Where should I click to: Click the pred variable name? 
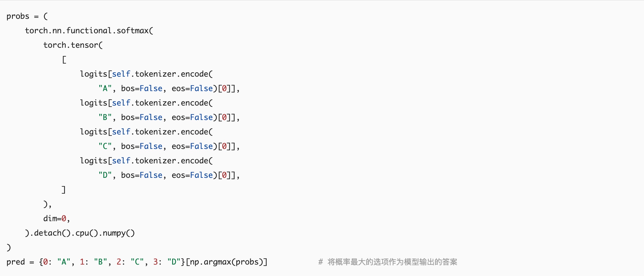pyautogui.click(x=16, y=262)
